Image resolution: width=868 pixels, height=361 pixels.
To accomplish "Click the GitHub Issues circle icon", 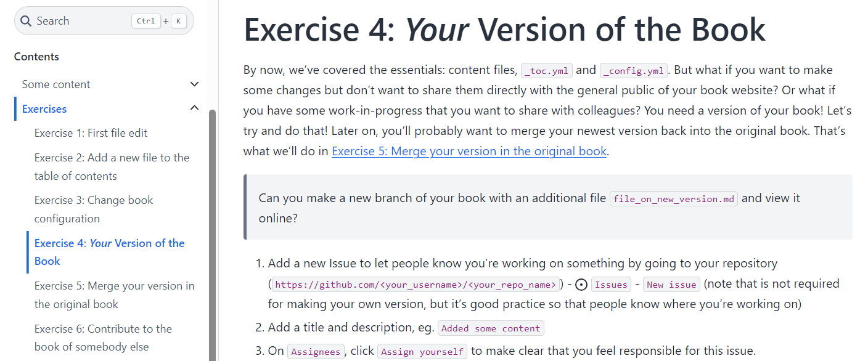I will click(x=581, y=285).
